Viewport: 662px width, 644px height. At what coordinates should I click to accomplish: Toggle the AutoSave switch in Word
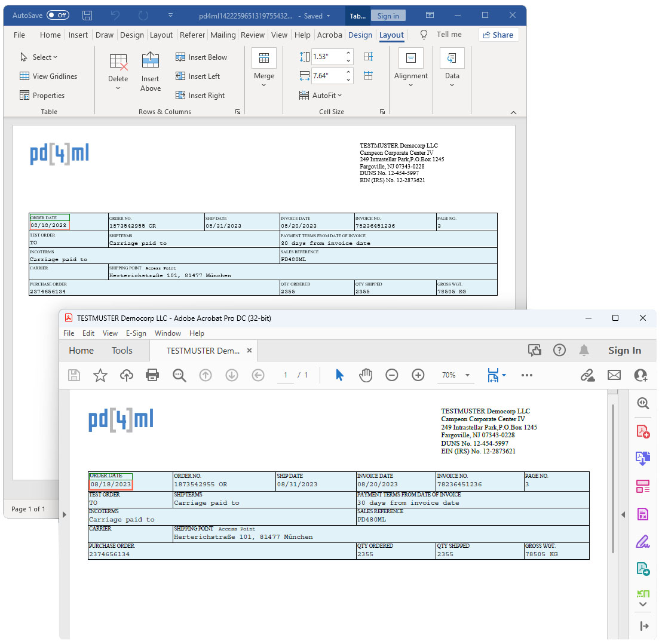[58, 16]
